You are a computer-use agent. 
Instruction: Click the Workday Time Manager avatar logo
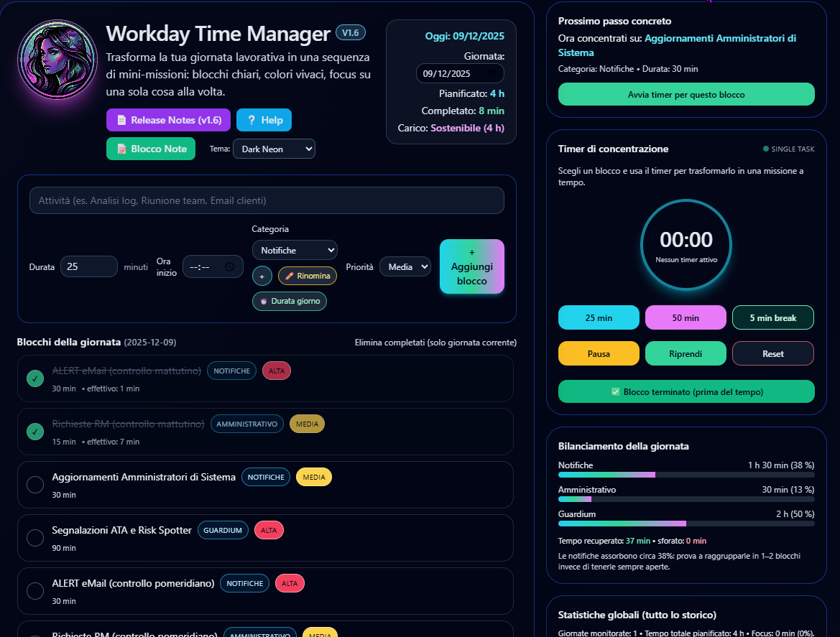coord(57,60)
